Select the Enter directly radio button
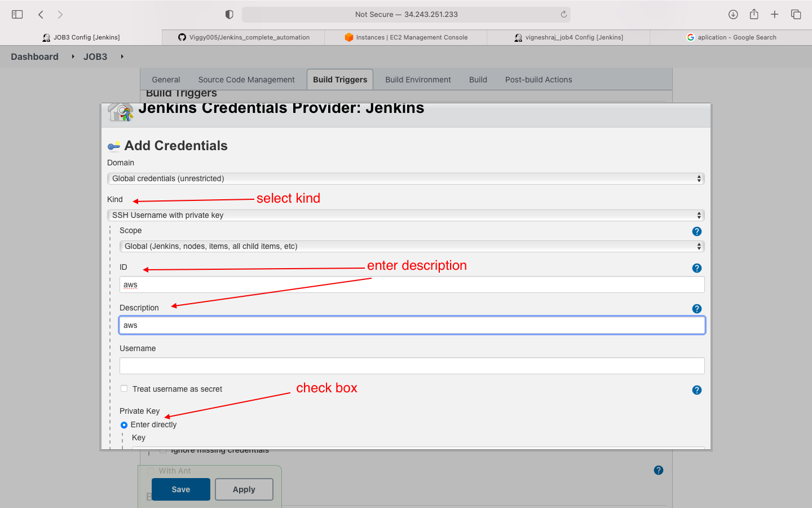Image resolution: width=812 pixels, height=508 pixels. point(124,425)
